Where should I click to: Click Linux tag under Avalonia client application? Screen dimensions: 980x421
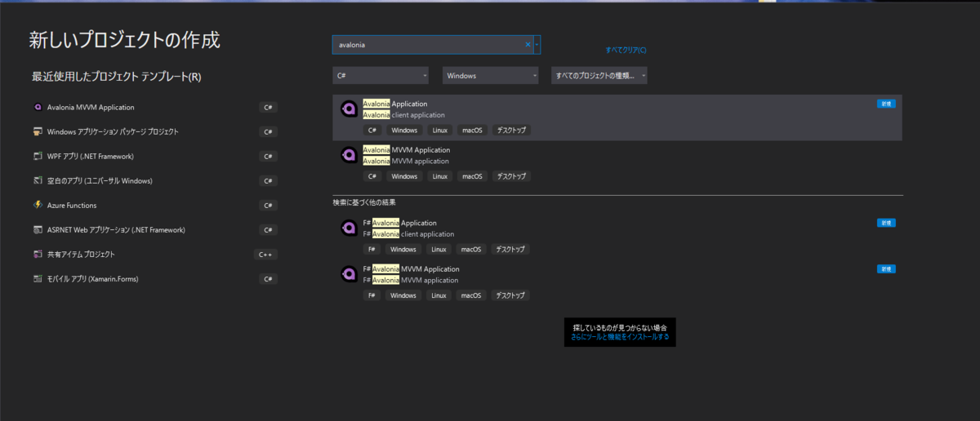439,131
